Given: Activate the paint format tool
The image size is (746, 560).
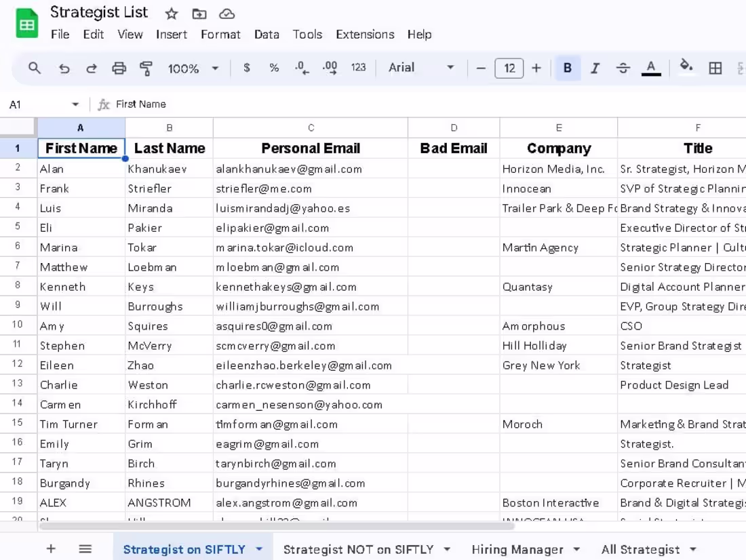Looking at the screenshot, I should click(146, 68).
